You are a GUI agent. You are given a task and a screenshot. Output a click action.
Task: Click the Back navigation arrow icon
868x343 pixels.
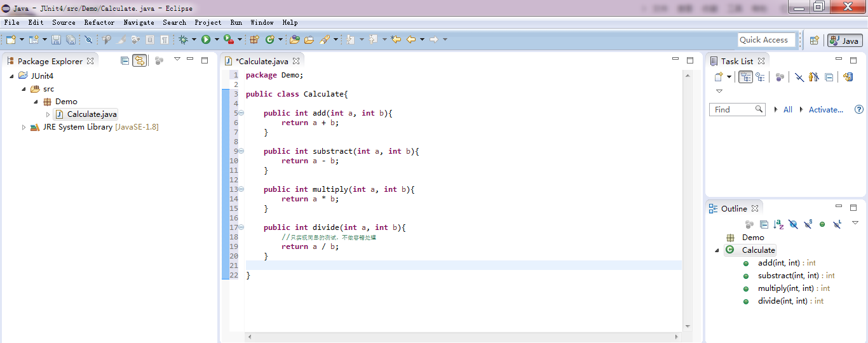point(411,39)
